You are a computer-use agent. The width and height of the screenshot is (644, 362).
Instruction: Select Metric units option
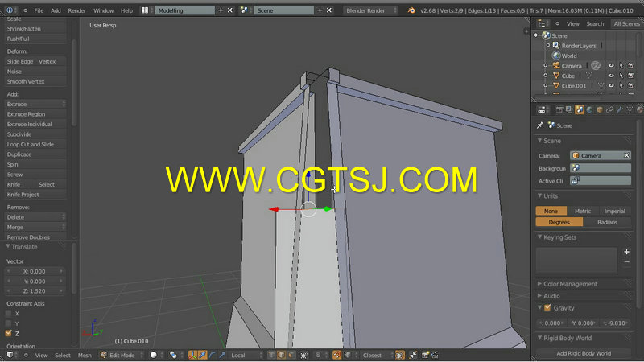(582, 211)
